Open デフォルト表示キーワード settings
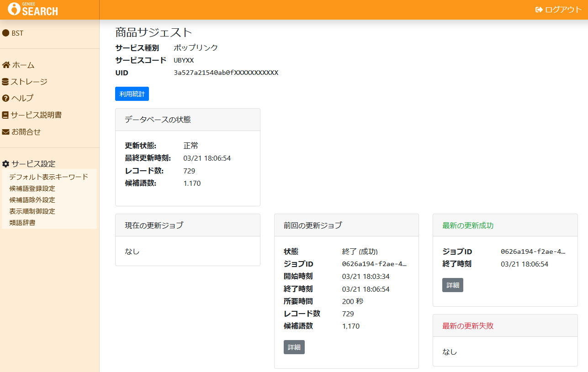The image size is (588, 372). pyautogui.click(x=48, y=177)
